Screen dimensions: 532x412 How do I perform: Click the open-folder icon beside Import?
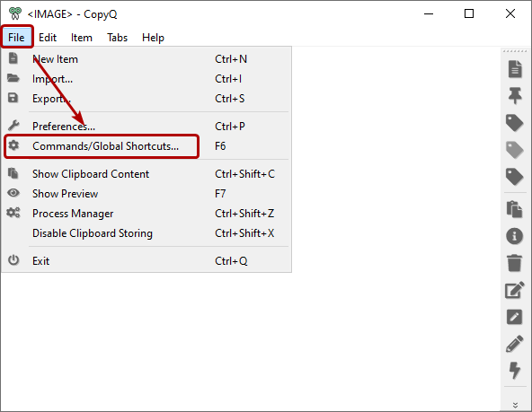13,78
